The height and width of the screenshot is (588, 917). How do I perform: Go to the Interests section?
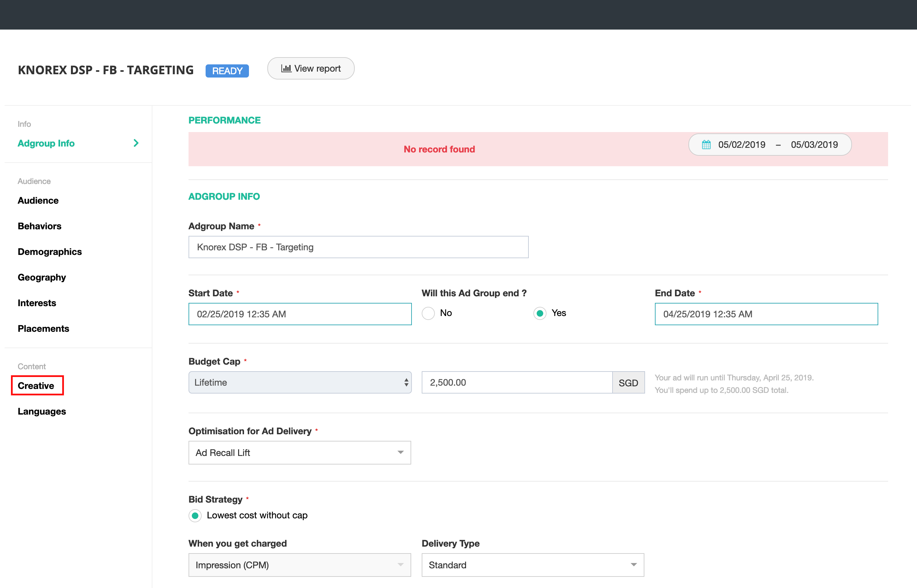coord(37,303)
